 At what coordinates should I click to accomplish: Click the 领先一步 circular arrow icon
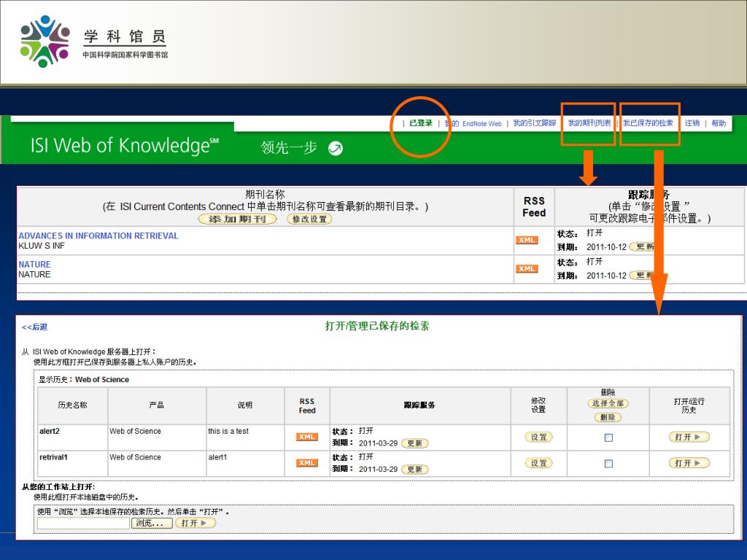click(x=336, y=149)
